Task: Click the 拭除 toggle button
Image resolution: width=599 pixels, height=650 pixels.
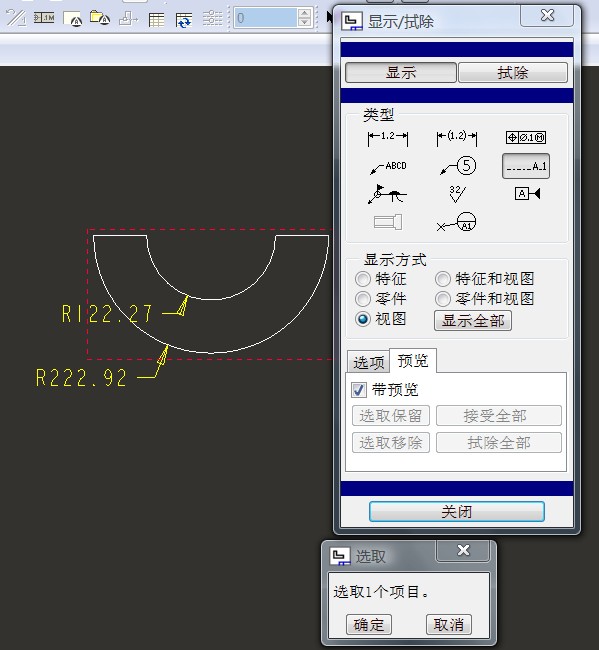Action: click(x=513, y=73)
